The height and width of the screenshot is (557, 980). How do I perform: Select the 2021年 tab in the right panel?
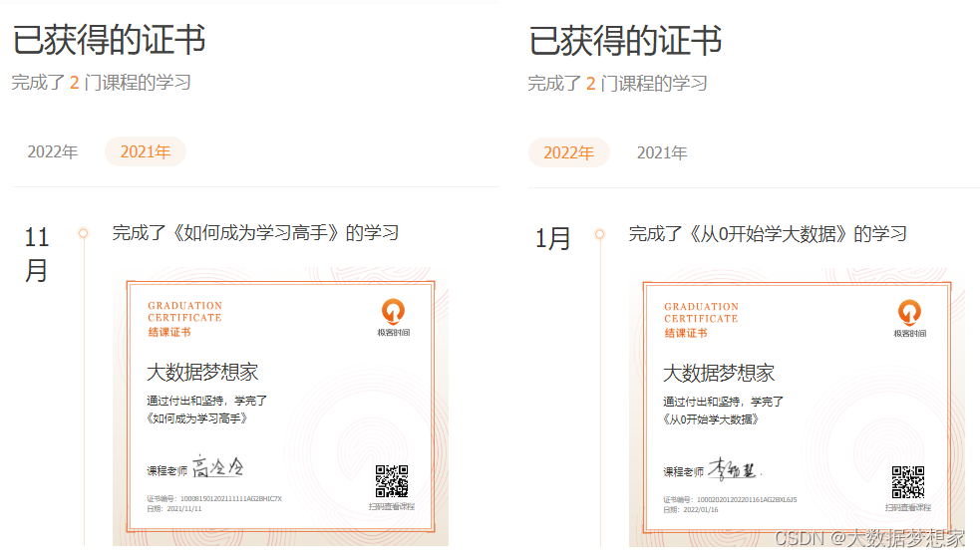pyautogui.click(x=662, y=152)
